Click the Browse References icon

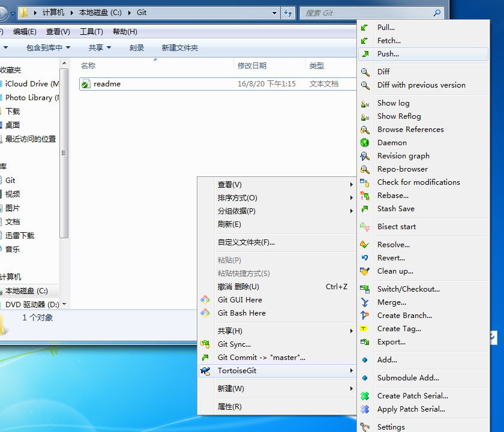[365, 130]
